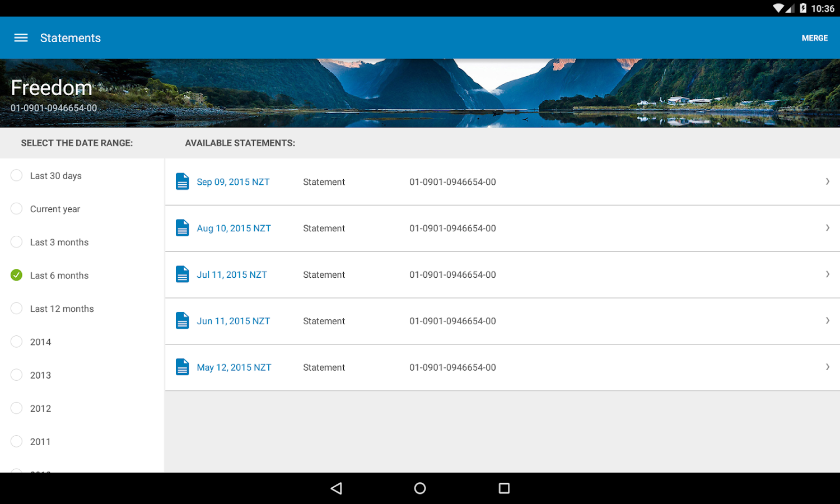Expand the Jul 11, 2015 statement chevron
This screenshot has height=504, width=840.
click(827, 274)
